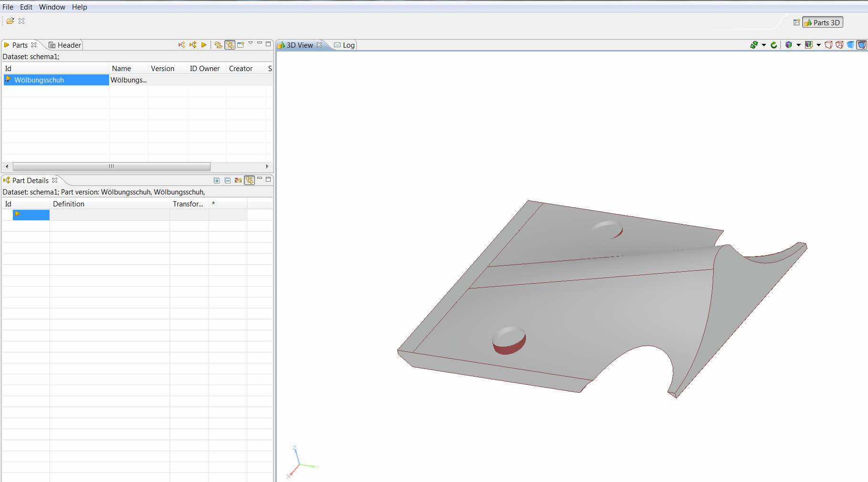Click the single yellow arrow icon in Parts toolbar

pyautogui.click(x=204, y=45)
